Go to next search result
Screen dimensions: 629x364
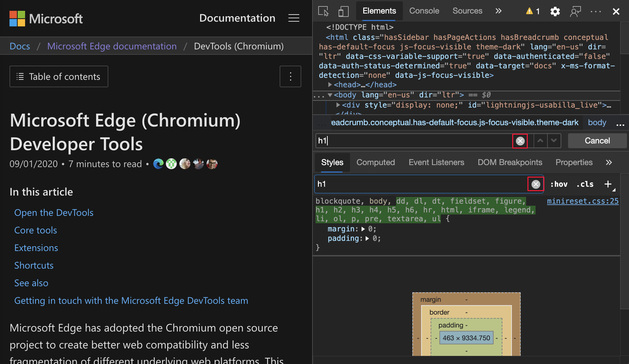point(554,141)
